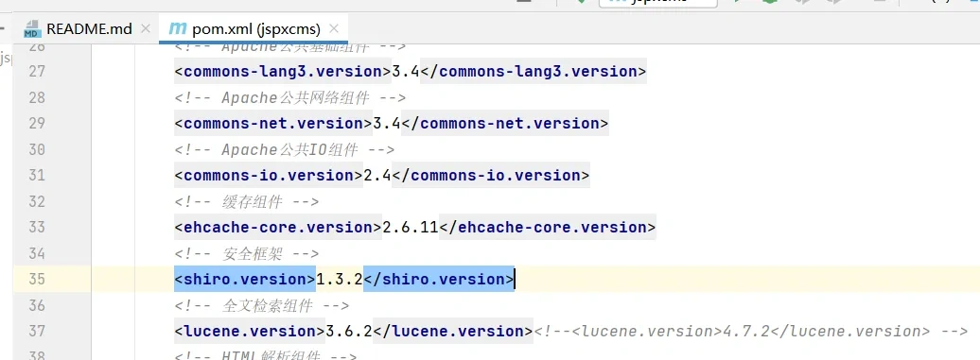980x360 pixels.
Task: Click line number 29 in gutter
Action: (37, 123)
